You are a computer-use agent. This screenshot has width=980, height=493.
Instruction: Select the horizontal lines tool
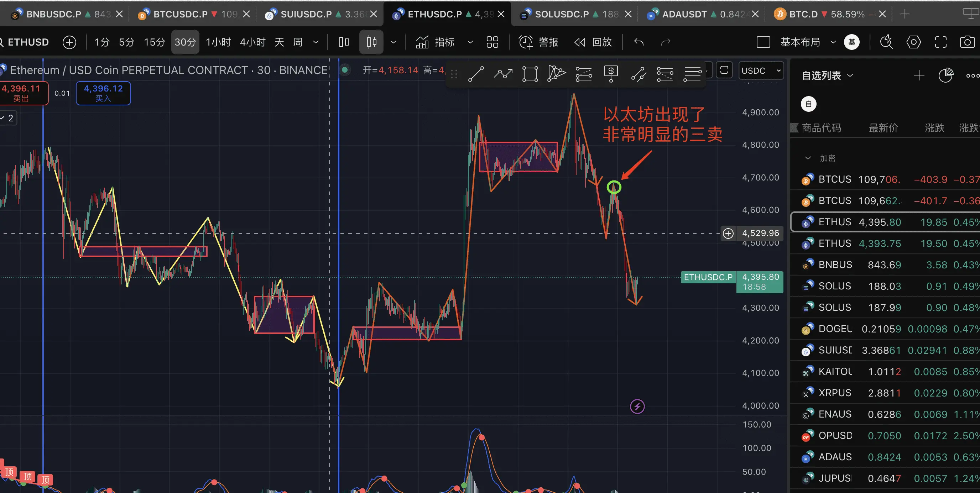click(692, 74)
